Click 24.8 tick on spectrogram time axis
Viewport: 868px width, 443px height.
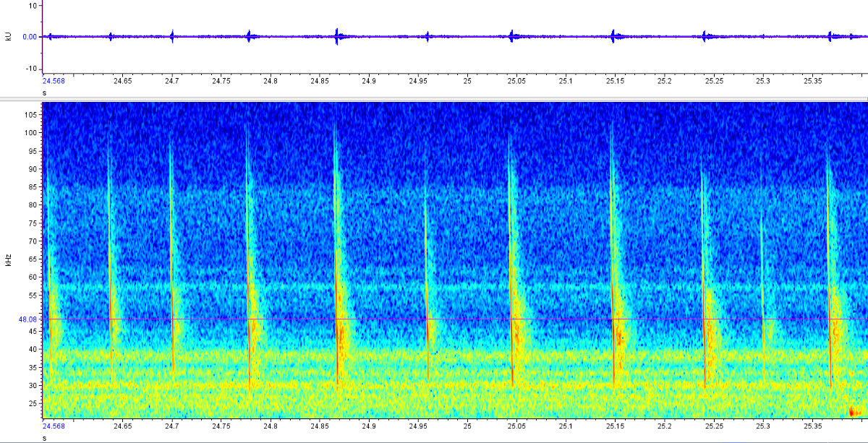271,426
